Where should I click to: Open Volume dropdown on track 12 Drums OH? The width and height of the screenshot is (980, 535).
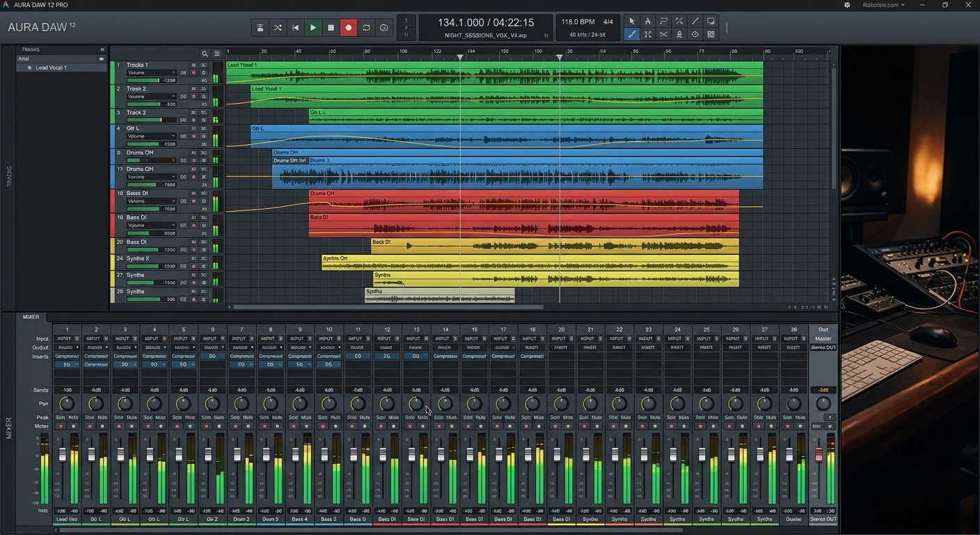click(151, 177)
